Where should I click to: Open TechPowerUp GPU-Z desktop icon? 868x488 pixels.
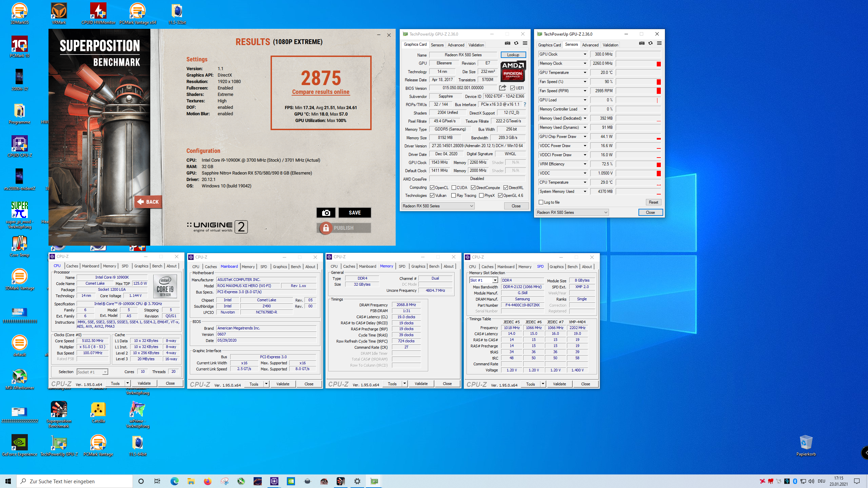pos(59,445)
